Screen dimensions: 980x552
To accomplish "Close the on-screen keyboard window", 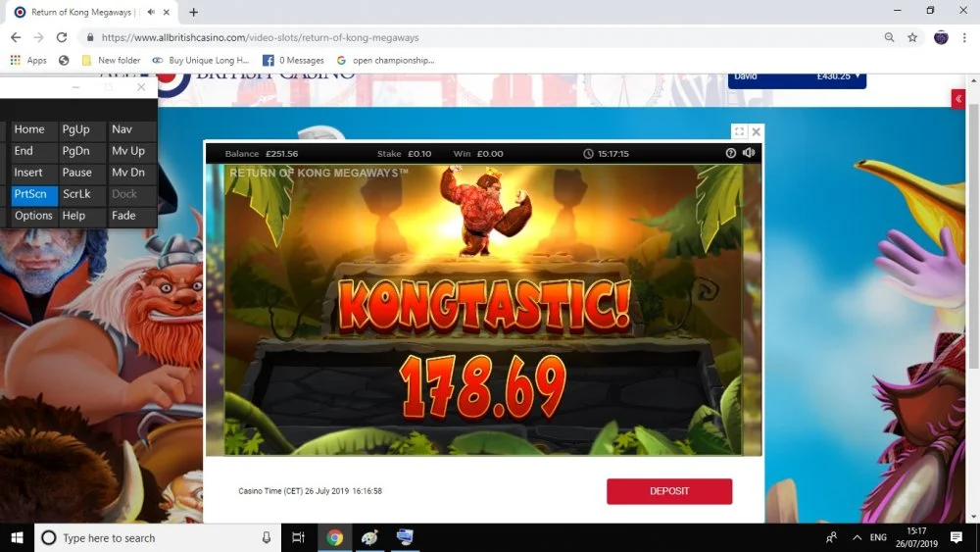I will [141, 87].
